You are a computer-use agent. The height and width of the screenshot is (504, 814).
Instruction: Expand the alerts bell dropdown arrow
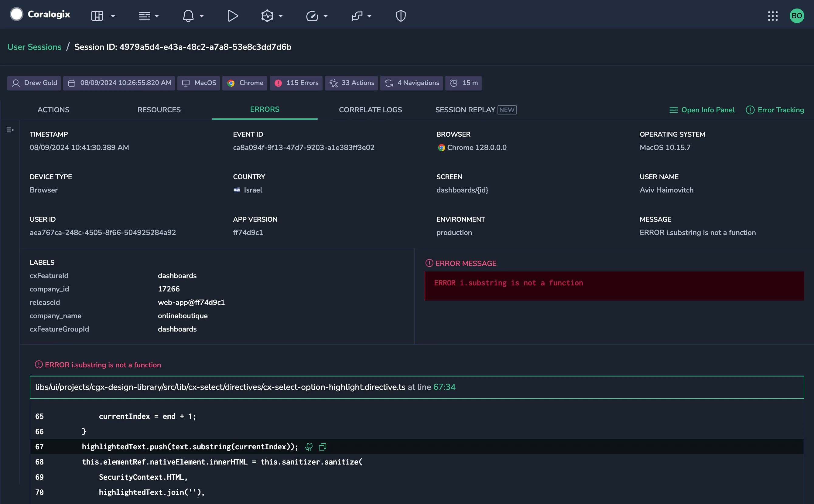click(x=201, y=16)
